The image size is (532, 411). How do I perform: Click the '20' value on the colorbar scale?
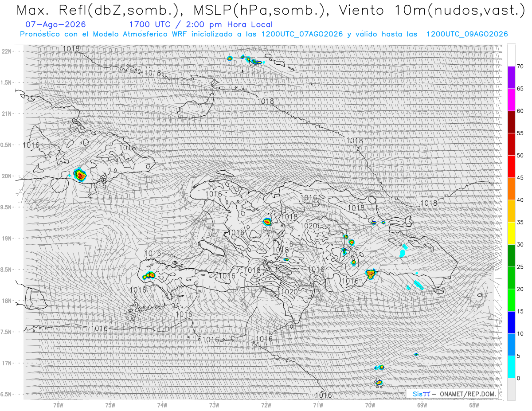[520, 289]
